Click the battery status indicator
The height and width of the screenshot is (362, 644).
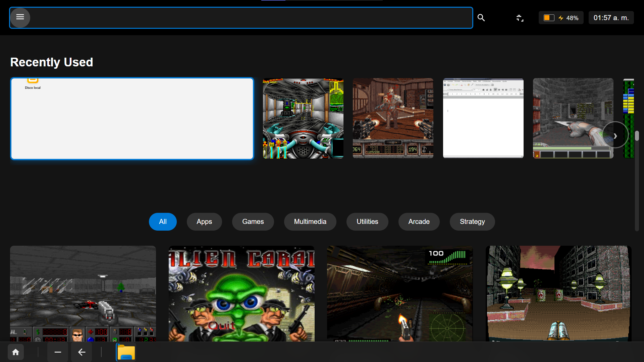point(561,18)
